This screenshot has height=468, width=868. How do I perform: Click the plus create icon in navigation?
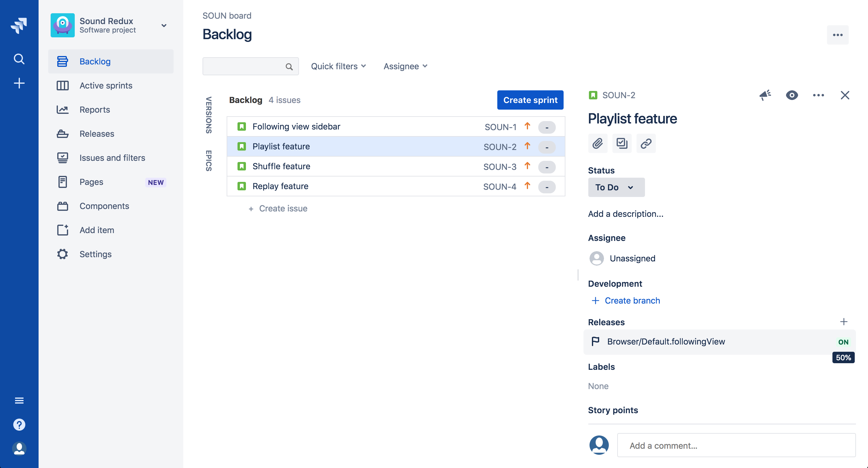[19, 83]
